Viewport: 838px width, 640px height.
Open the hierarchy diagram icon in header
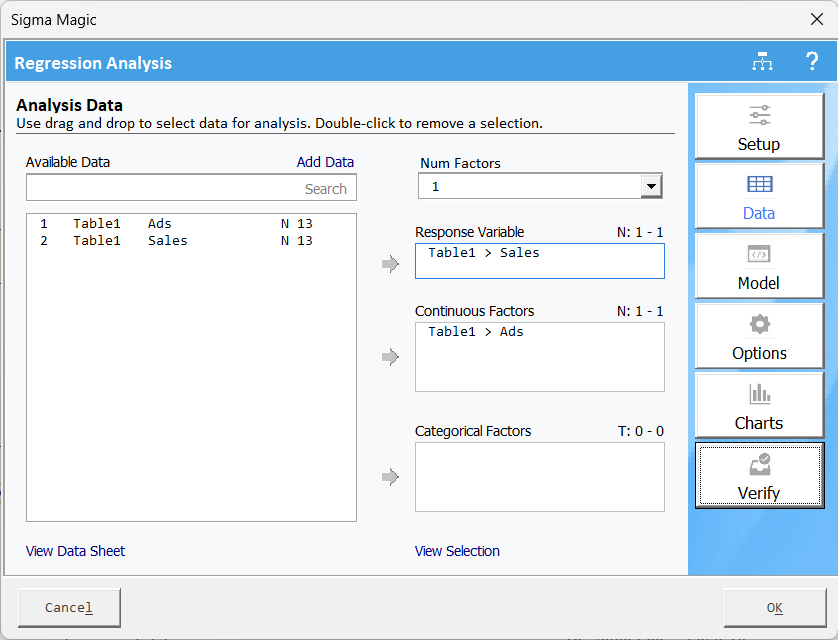tap(762, 62)
